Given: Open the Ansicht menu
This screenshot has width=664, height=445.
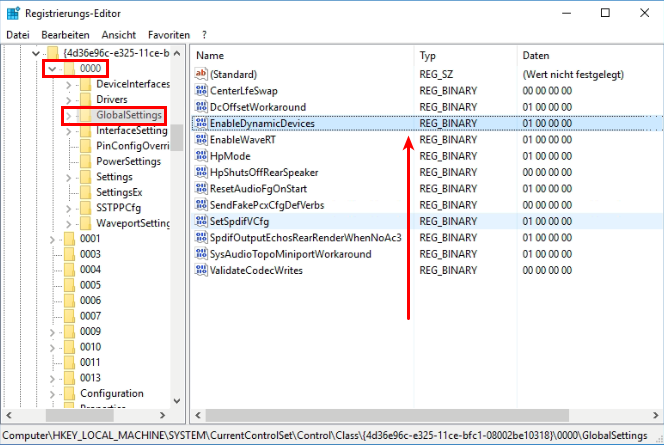Looking at the screenshot, I should 119,35.
